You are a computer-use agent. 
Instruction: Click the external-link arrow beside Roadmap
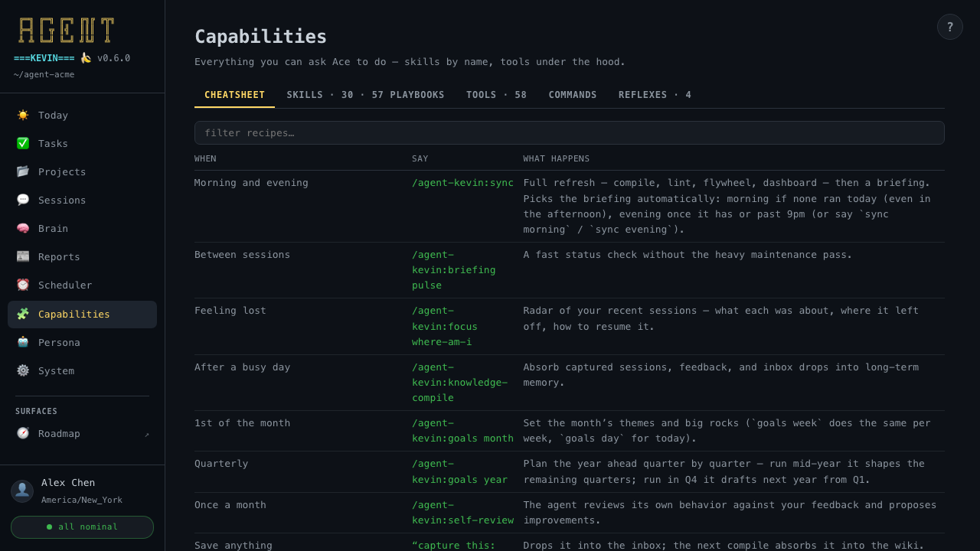pyautogui.click(x=147, y=434)
